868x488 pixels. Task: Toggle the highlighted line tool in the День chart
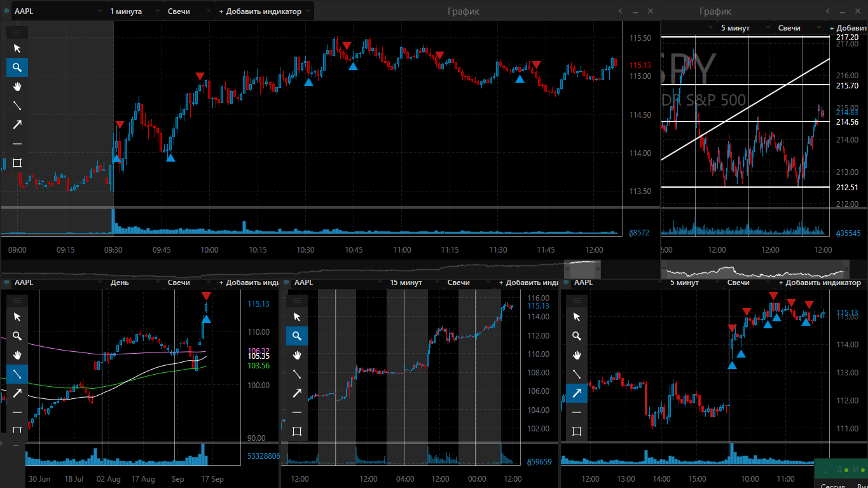point(17,374)
